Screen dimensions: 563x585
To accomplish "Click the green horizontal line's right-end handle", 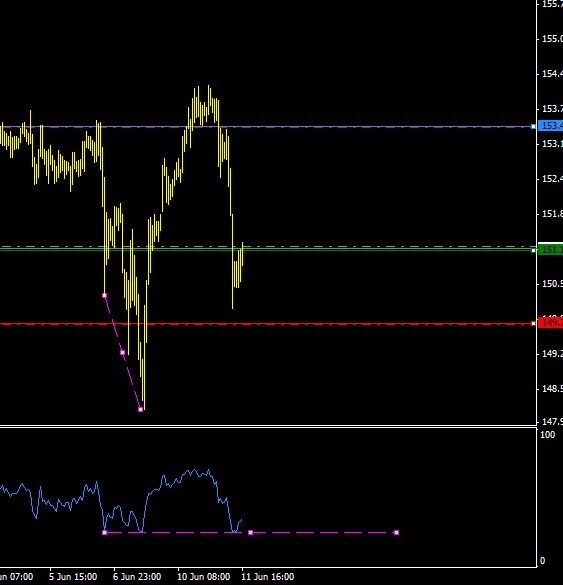I will (x=534, y=250).
